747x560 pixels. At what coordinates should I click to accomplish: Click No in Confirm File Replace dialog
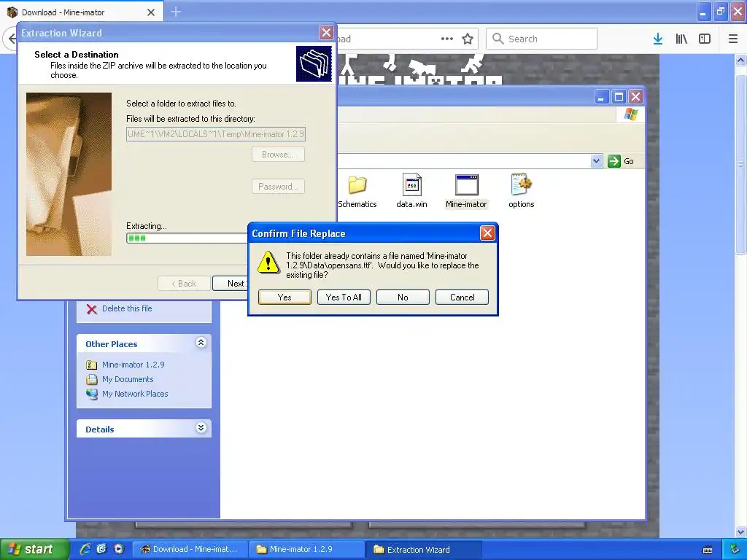403,297
